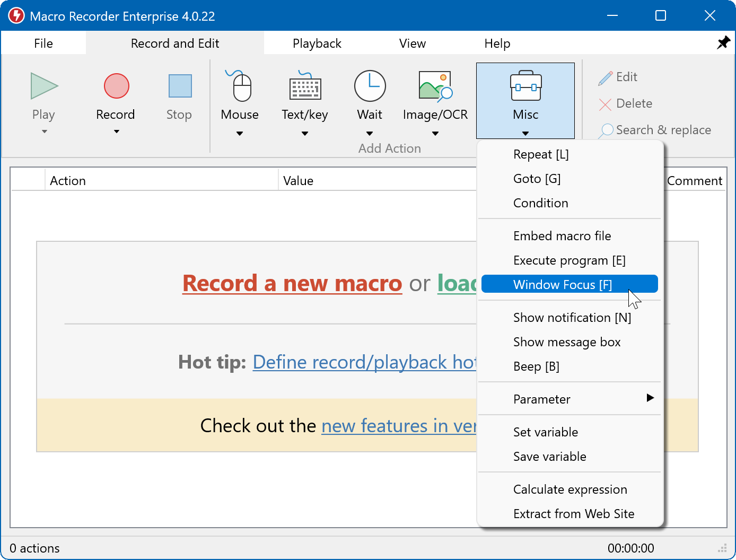Expand the Record dropdown options
This screenshot has height=560, width=736.
click(116, 132)
